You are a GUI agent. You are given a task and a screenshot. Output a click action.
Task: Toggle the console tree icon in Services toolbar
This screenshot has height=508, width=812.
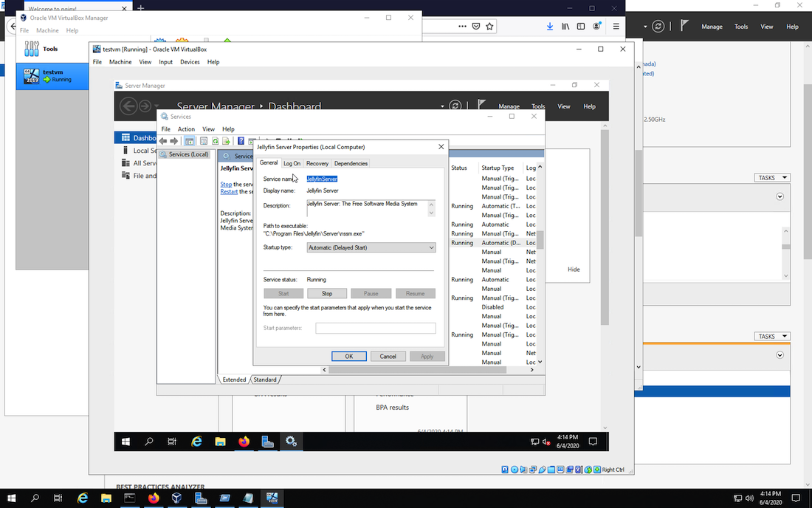click(190, 141)
